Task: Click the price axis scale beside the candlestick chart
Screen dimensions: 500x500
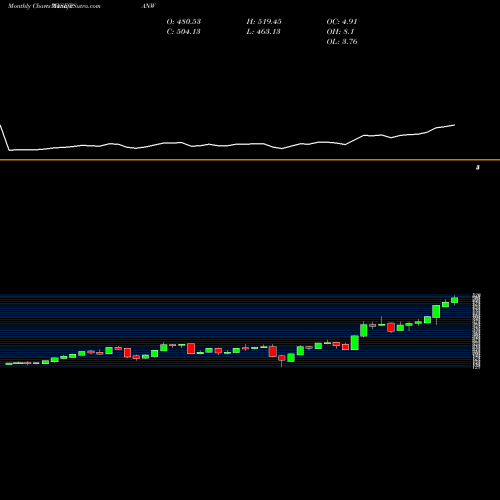Action: (477, 331)
